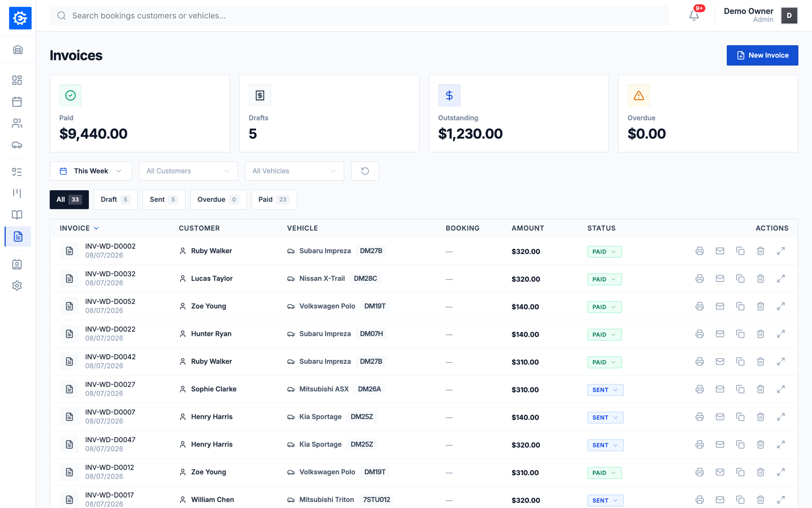Open the Paid $9,440.00 summary card
Image resolution: width=812 pixels, height=508 pixels.
click(x=140, y=113)
